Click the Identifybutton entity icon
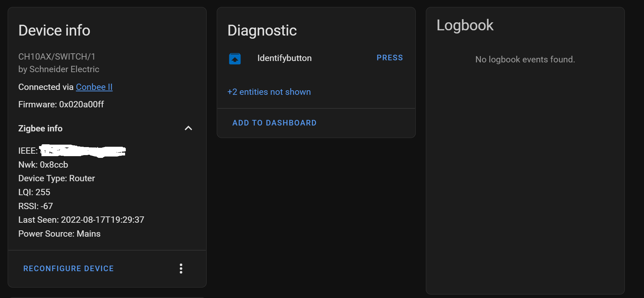Image resolution: width=644 pixels, height=298 pixels. (x=235, y=59)
